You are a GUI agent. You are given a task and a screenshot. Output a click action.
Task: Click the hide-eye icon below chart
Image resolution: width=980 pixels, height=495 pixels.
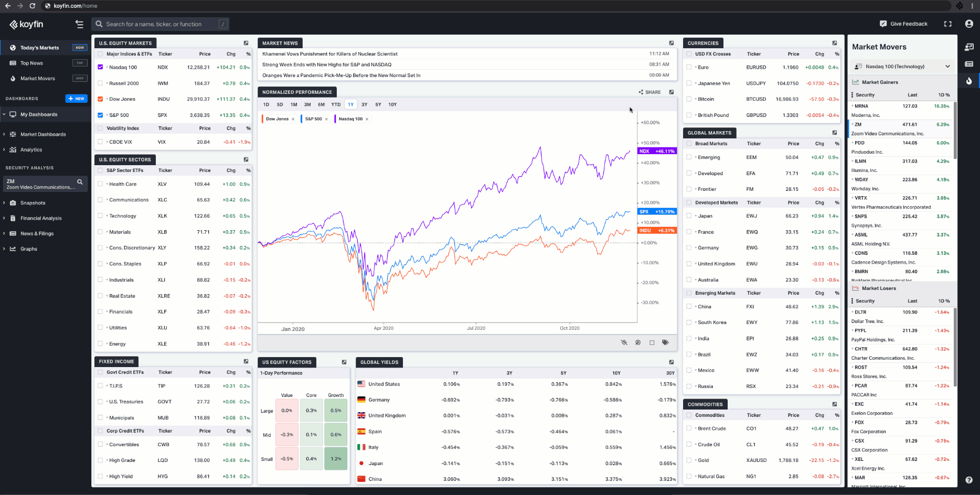[x=624, y=342]
